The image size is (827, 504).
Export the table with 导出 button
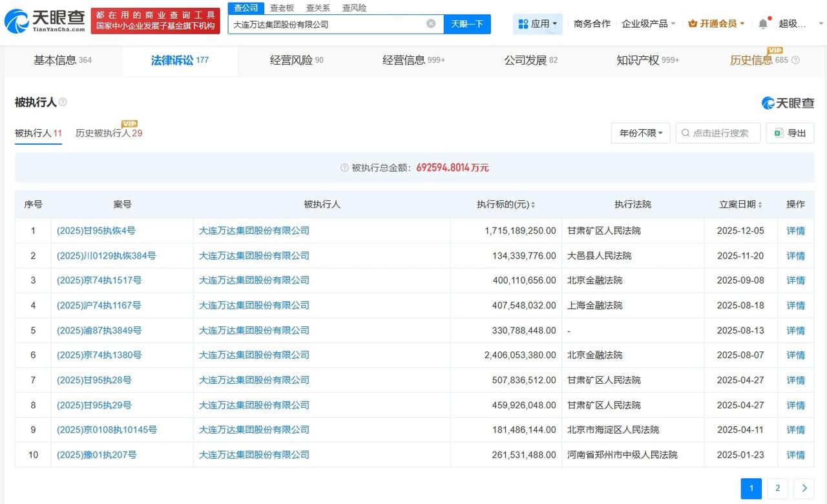790,133
